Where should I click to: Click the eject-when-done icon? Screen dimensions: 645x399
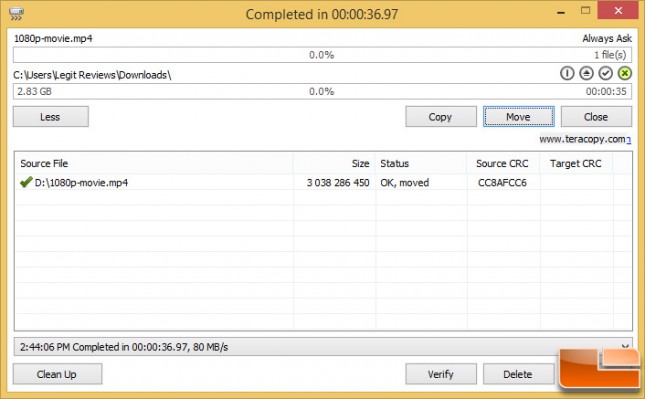[x=586, y=73]
